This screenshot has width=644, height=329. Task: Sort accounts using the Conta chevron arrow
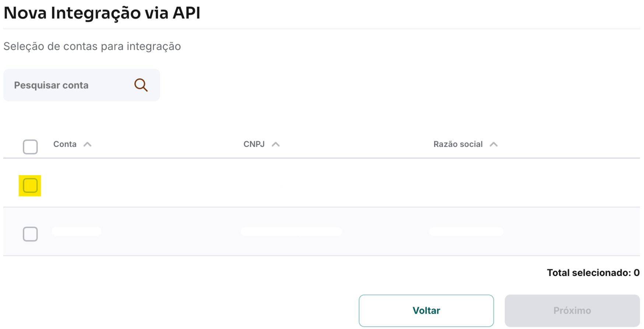[x=87, y=144]
